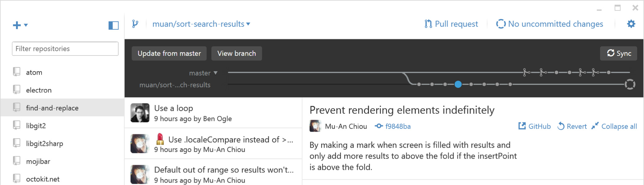Click the branch icon next to branch name
644x185 pixels.
tap(136, 24)
